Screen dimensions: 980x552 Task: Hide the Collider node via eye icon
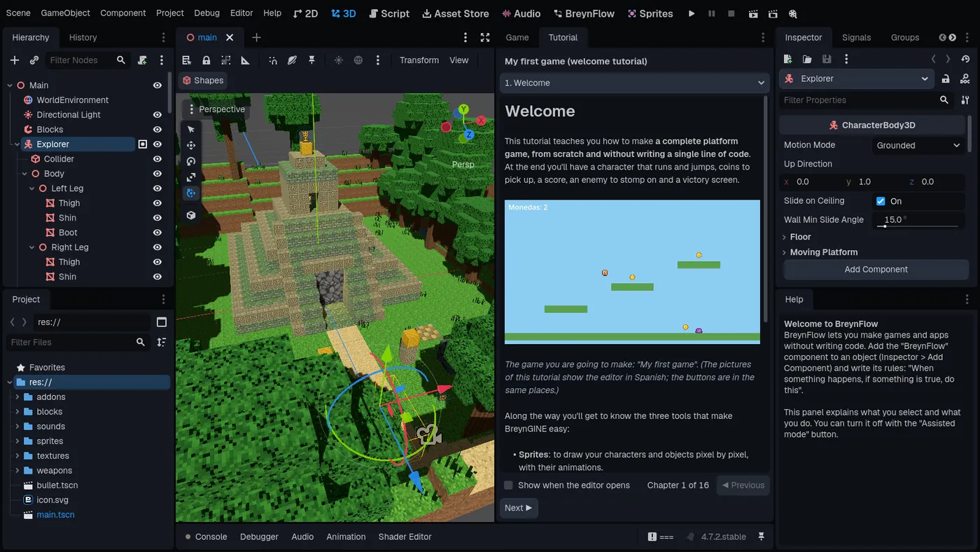pyautogui.click(x=157, y=159)
